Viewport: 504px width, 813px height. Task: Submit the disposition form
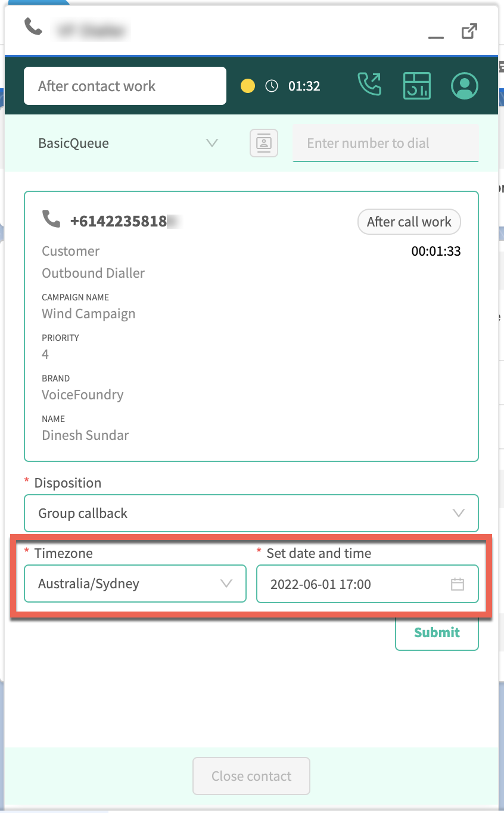(437, 632)
